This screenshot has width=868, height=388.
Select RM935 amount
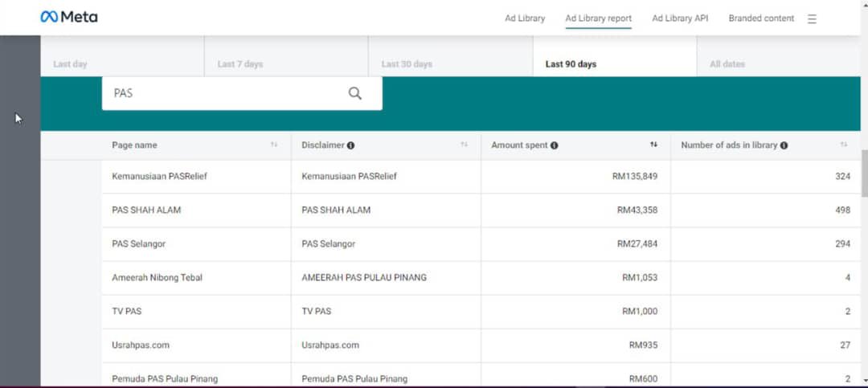643,345
